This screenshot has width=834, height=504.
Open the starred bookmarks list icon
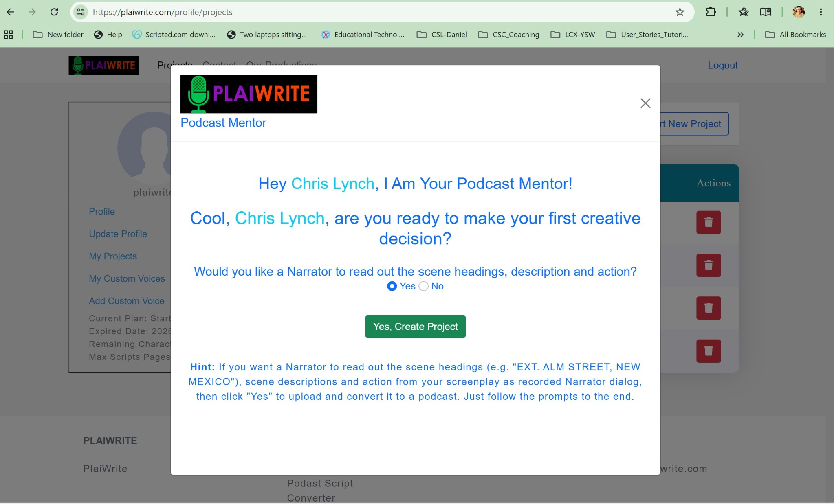pyautogui.click(x=744, y=12)
